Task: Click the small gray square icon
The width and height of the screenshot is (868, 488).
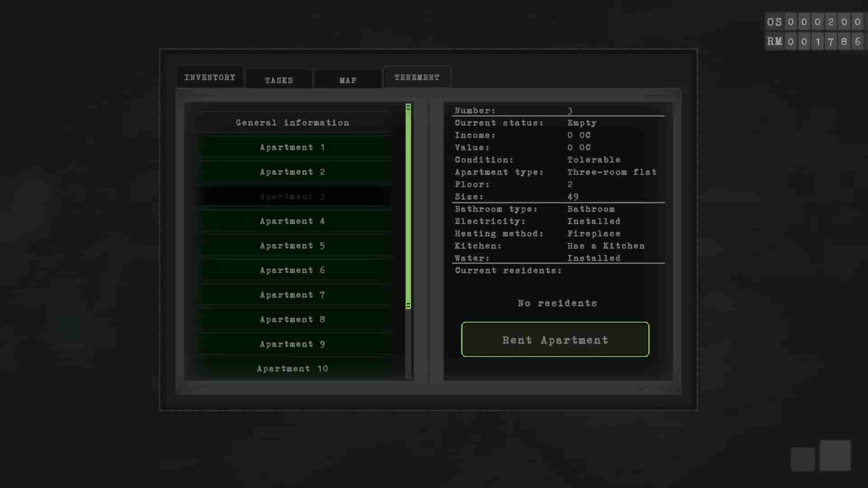Action: tap(802, 459)
